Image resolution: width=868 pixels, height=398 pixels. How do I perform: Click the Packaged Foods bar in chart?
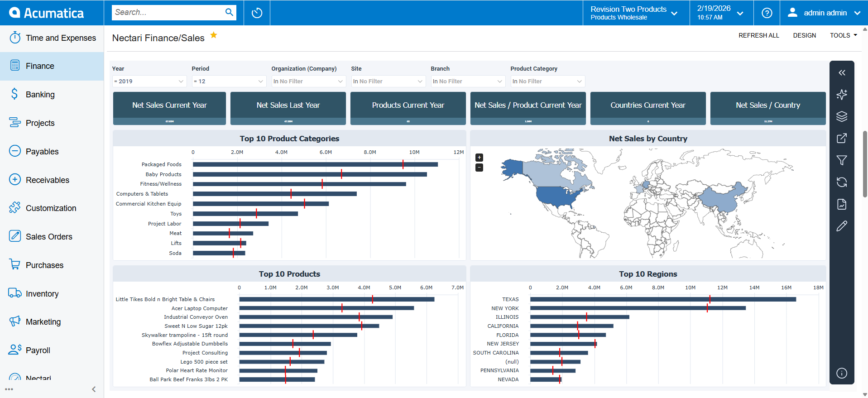click(315, 164)
